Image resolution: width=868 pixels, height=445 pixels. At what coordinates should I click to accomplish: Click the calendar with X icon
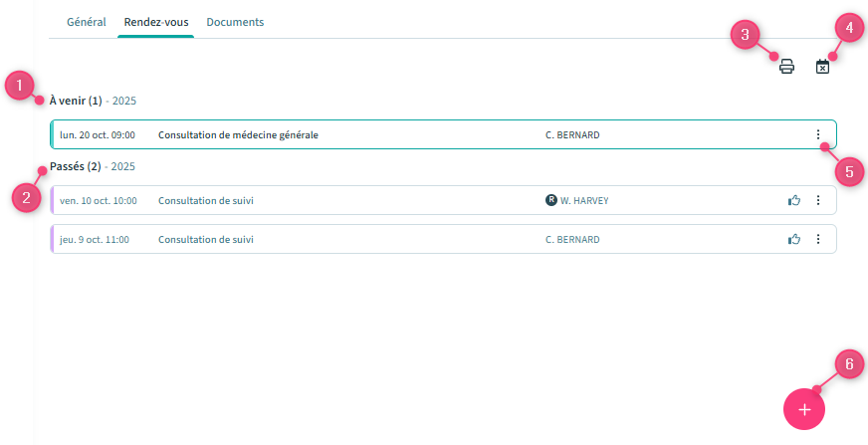822,68
